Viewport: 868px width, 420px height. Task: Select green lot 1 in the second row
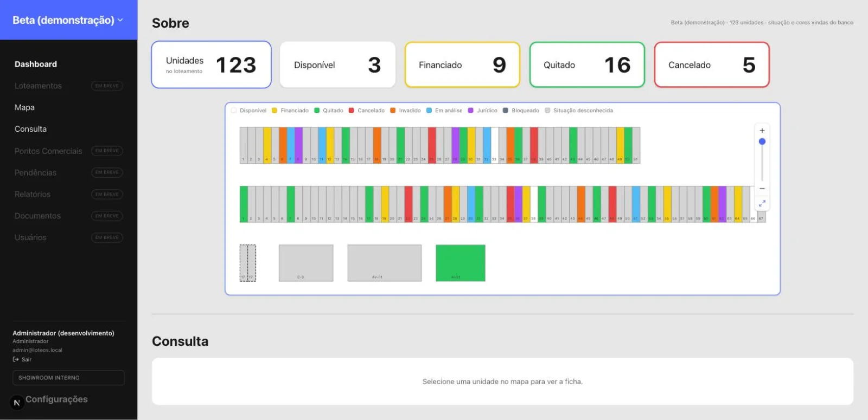(x=244, y=204)
